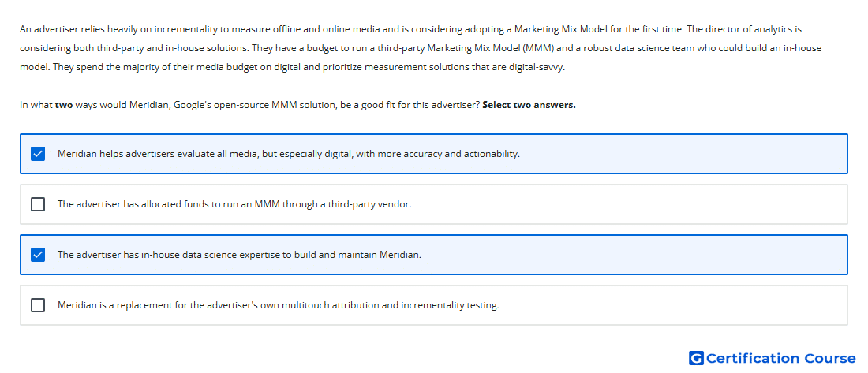
Task: Check the 'Meridian is a replacement' checkbox
Action: [38, 305]
